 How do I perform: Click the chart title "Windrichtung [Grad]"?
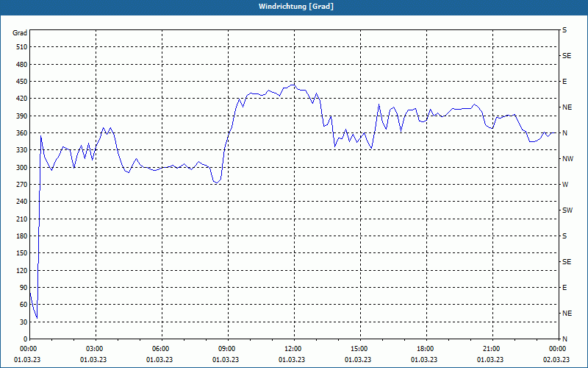(296, 7)
